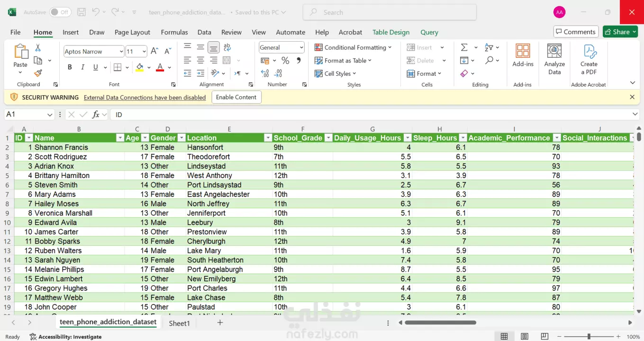Dismiss the security warning bar
The image size is (644, 341).
(632, 97)
